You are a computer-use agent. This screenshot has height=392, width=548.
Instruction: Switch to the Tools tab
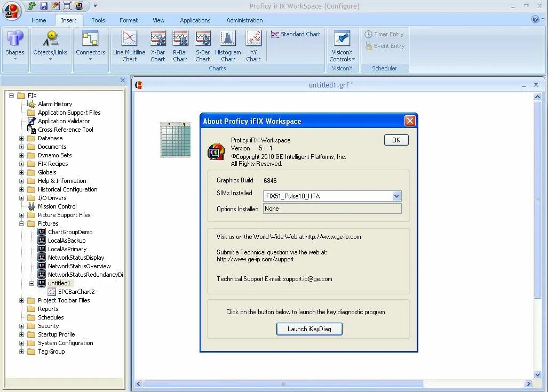[x=98, y=20]
